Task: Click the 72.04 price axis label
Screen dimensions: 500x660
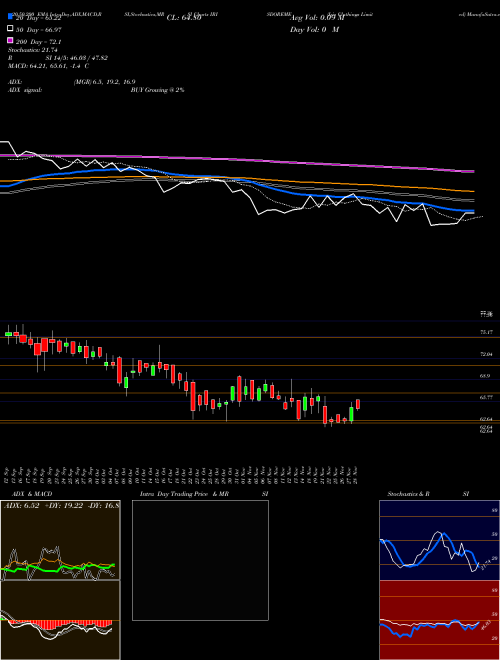Action: pos(487,354)
